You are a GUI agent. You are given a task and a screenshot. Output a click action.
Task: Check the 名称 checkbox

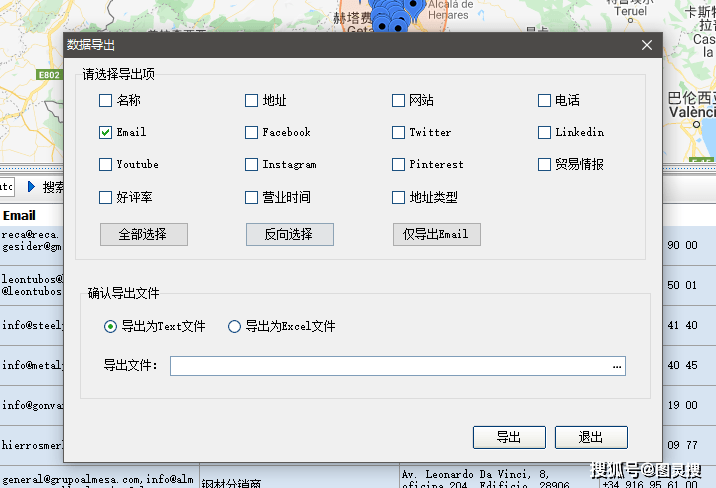(x=106, y=100)
